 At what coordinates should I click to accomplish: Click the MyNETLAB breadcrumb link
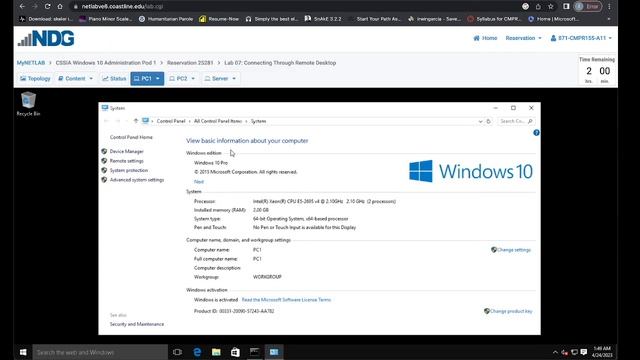point(31,63)
